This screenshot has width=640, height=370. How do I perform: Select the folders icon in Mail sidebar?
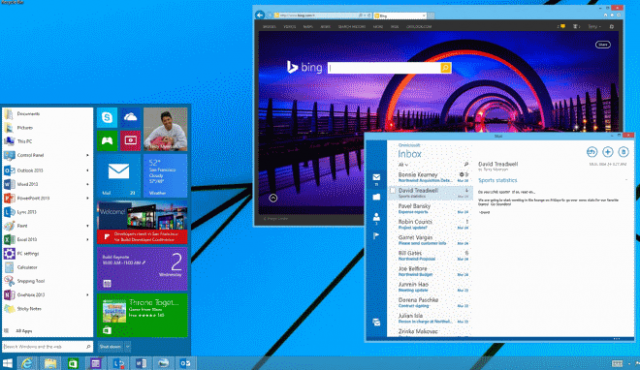(x=376, y=197)
